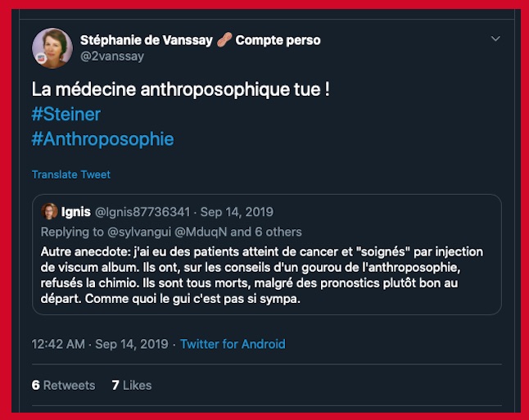View the 7 Likes list
Viewport: 529px width, 420px height.
click(x=131, y=385)
